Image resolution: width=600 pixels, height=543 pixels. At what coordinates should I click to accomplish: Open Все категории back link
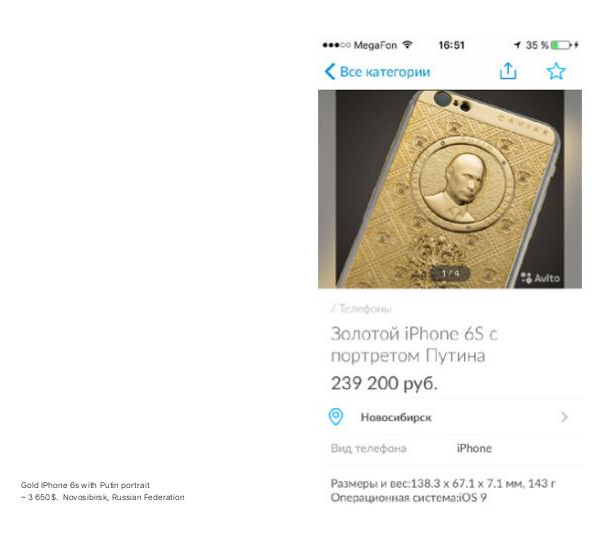pyautogui.click(x=385, y=72)
